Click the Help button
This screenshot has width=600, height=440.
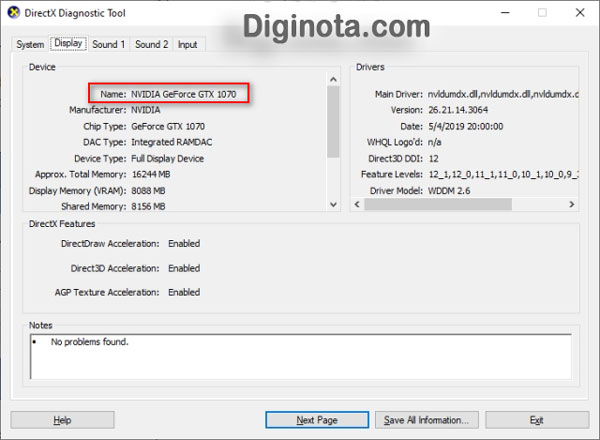(x=62, y=420)
